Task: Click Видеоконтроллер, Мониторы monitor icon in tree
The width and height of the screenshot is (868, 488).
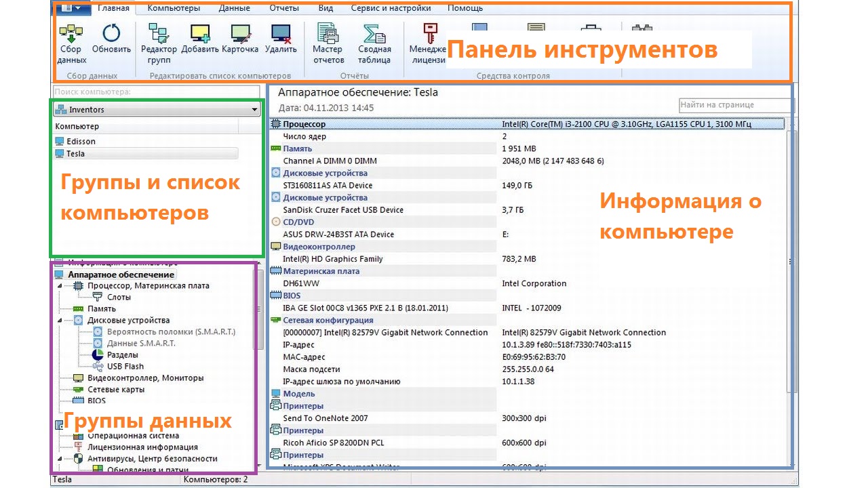Action: coord(78,378)
